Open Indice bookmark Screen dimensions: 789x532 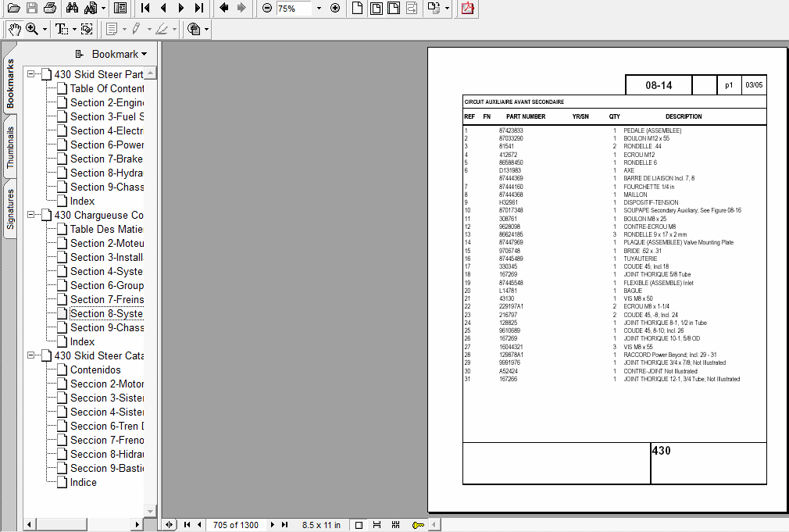(x=83, y=482)
